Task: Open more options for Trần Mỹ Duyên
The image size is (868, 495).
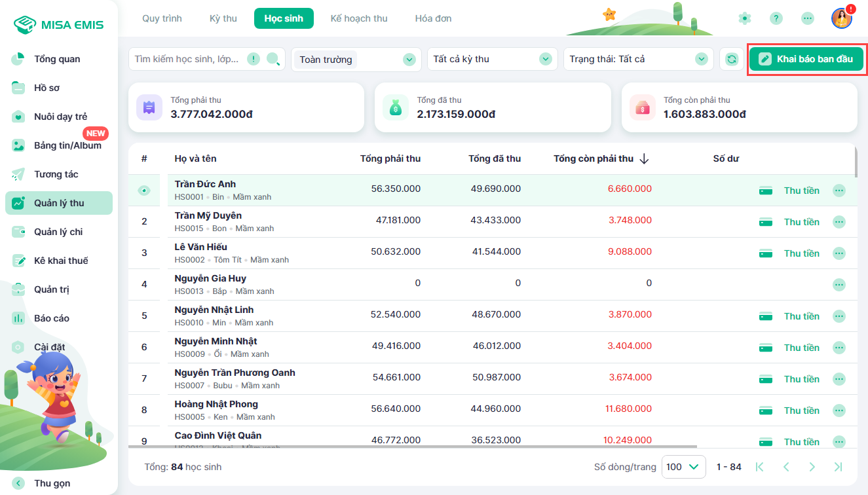Action: [x=839, y=222]
